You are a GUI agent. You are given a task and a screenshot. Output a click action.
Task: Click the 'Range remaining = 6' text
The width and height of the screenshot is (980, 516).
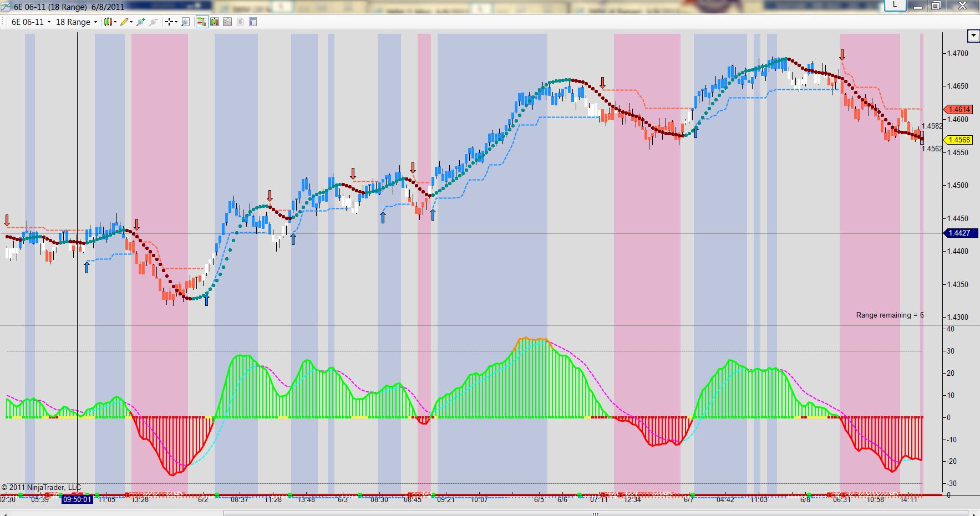click(x=890, y=315)
